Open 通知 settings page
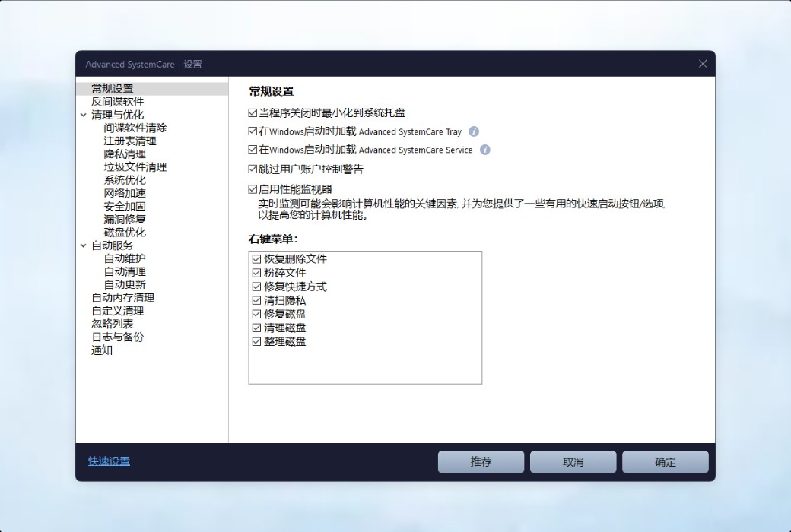This screenshot has height=532, width=791. 102,350
